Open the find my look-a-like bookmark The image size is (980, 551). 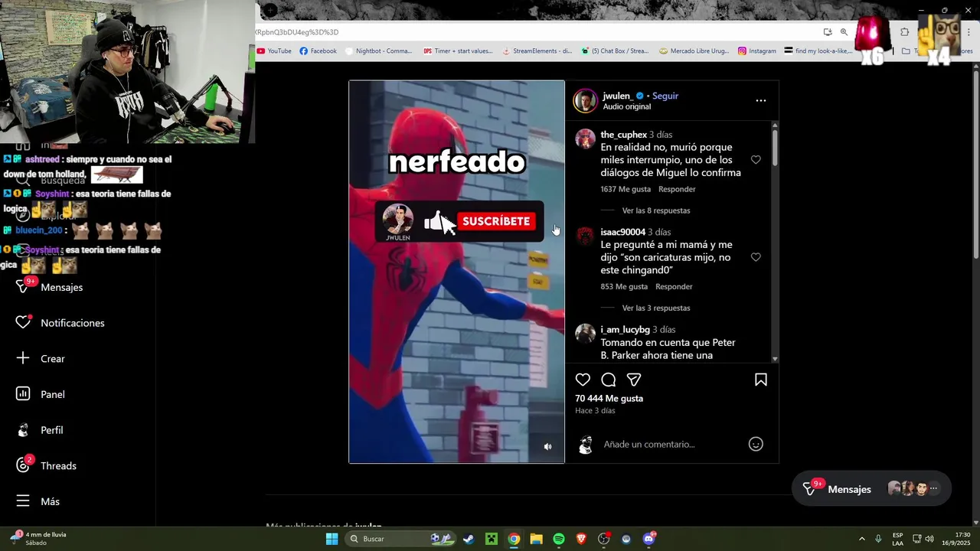point(818,51)
